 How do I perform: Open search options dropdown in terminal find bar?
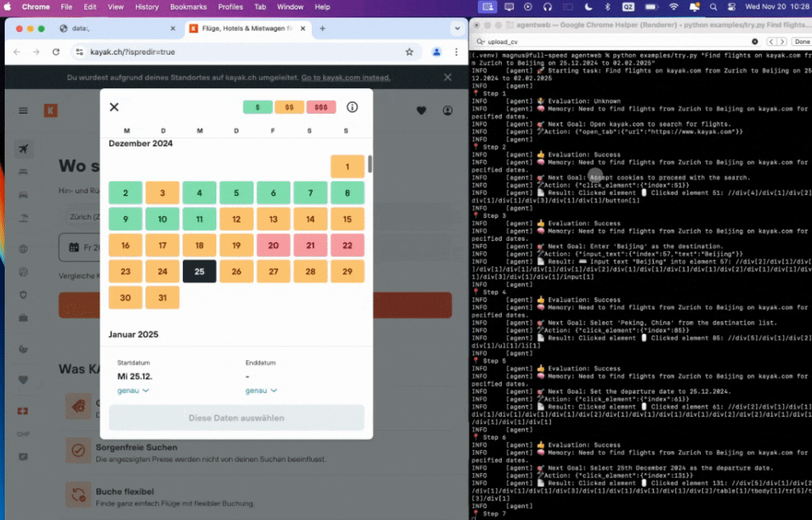(x=480, y=41)
